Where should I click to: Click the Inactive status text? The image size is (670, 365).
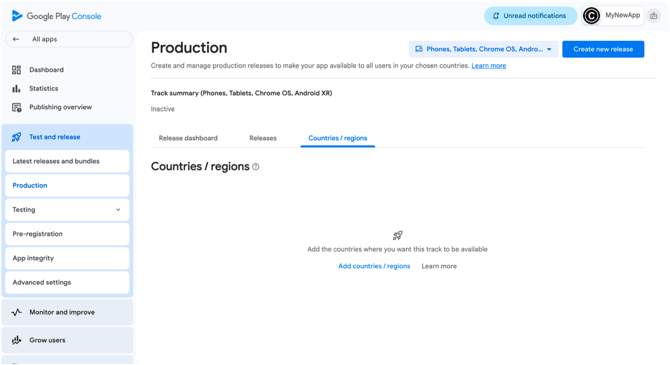point(162,109)
